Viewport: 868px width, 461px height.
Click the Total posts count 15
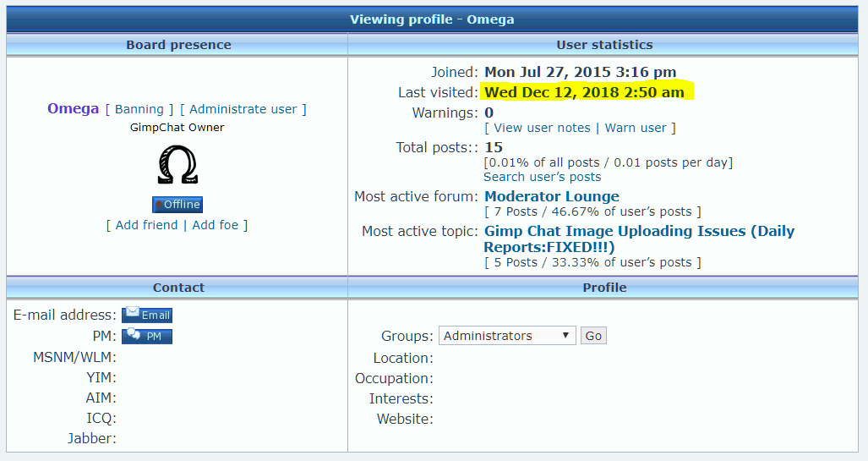tap(494, 147)
